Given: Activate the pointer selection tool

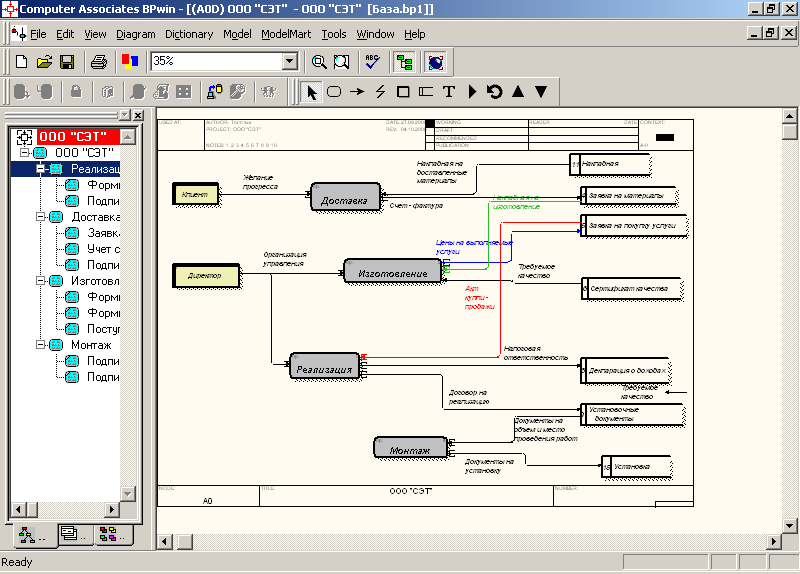Looking at the screenshot, I should pyautogui.click(x=311, y=92).
